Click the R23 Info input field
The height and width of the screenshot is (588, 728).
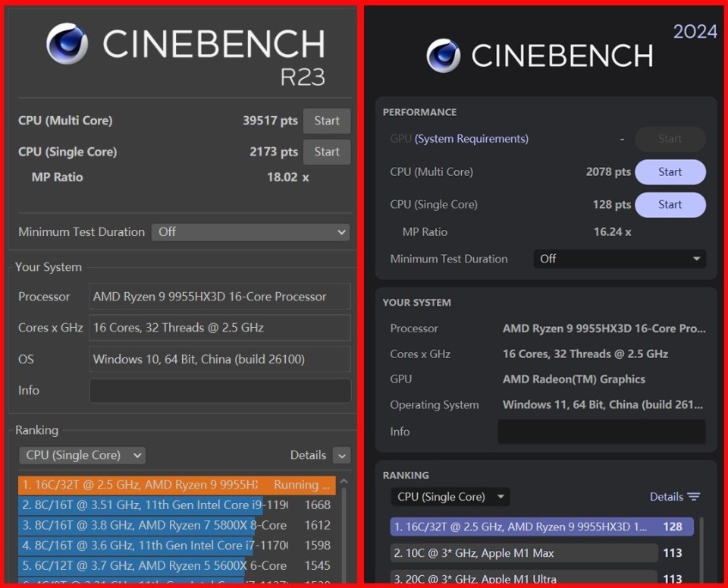[x=220, y=391]
